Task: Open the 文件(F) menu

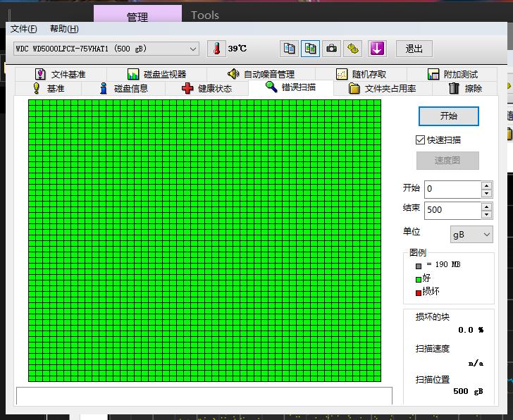Action: click(x=23, y=29)
